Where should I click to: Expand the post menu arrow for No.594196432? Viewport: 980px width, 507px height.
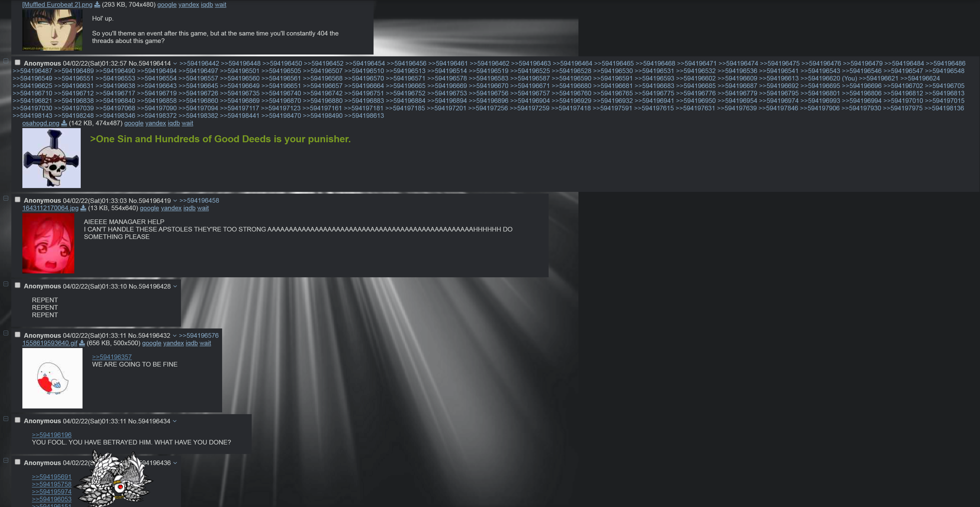pyautogui.click(x=175, y=336)
